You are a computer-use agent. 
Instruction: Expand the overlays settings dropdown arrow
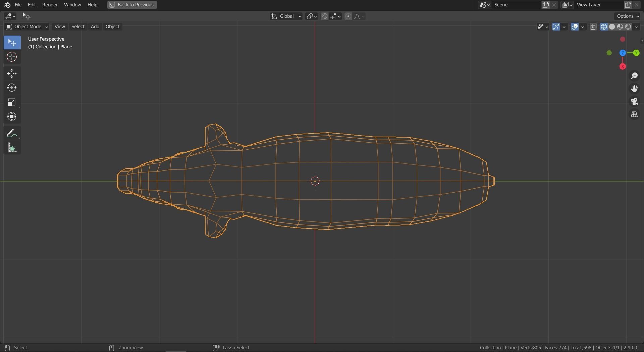(583, 27)
